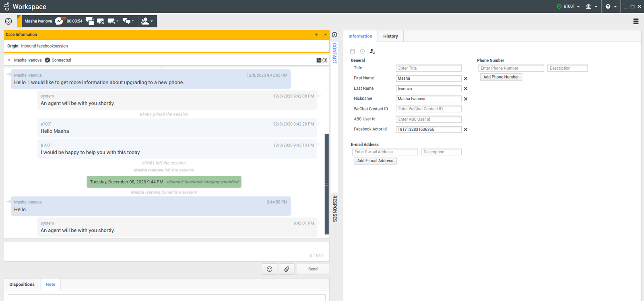The image size is (644, 301).
Task: Click the attach file paperclip button
Action: coord(287,269)
